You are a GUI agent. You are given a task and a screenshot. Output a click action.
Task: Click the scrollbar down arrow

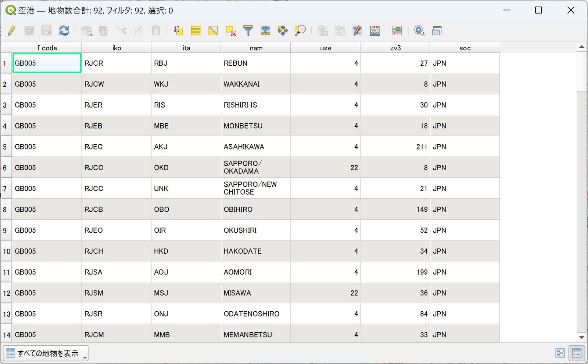581,338
